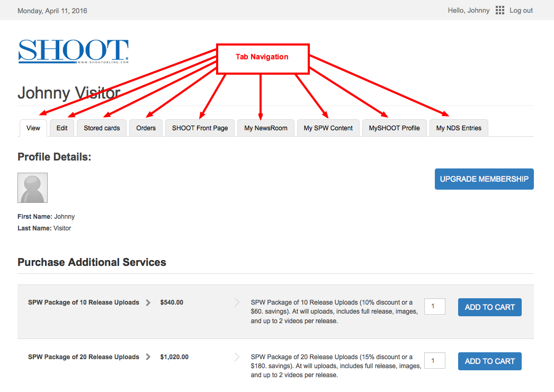Open the MySHOOT Profile tab
This screenshot has width=554, height=392.
394,128
